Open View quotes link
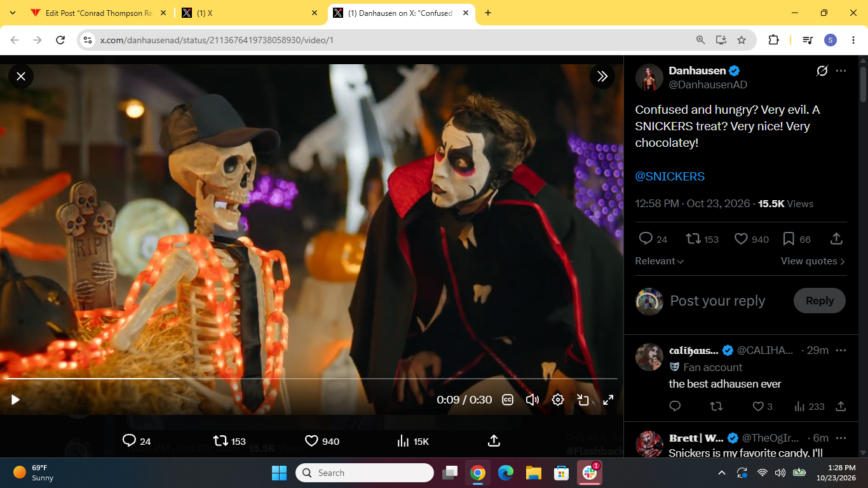 click(813, 261)
